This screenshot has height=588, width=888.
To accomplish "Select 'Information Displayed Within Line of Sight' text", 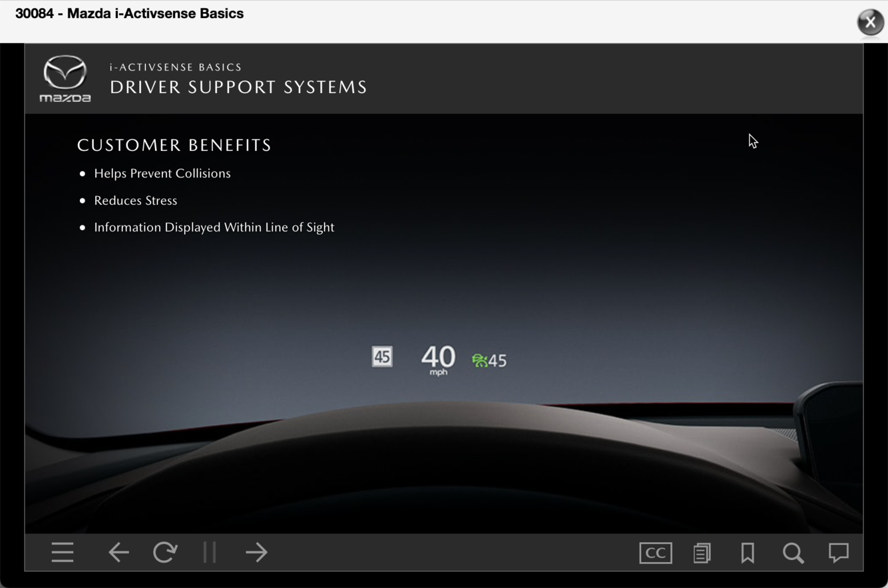I will click(x=214, y=227).
